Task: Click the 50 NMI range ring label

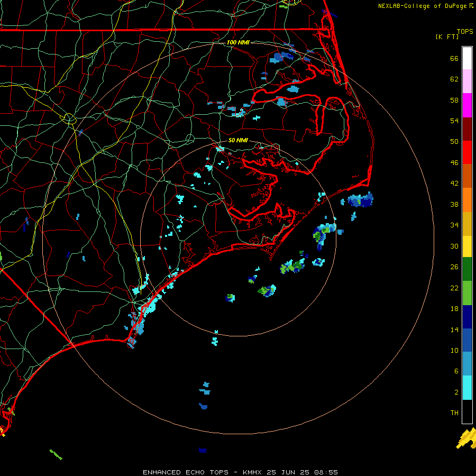Action: pyautogui.click(x=238, y=140)
